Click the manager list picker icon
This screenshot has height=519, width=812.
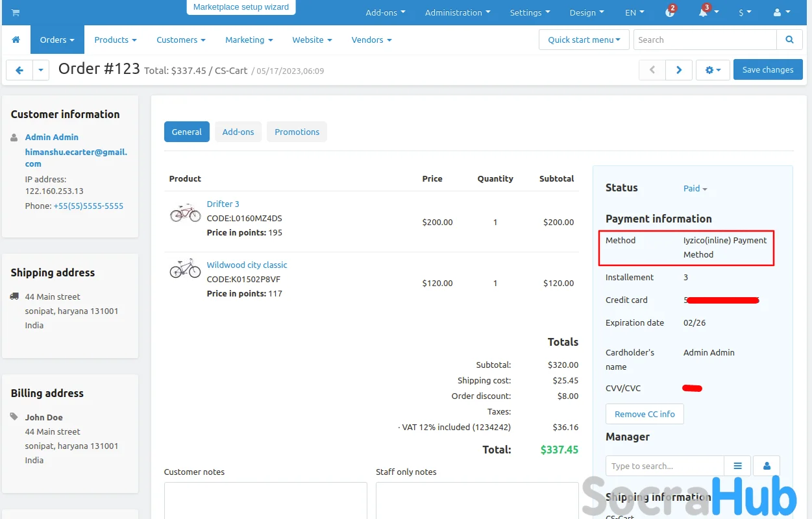737,466
